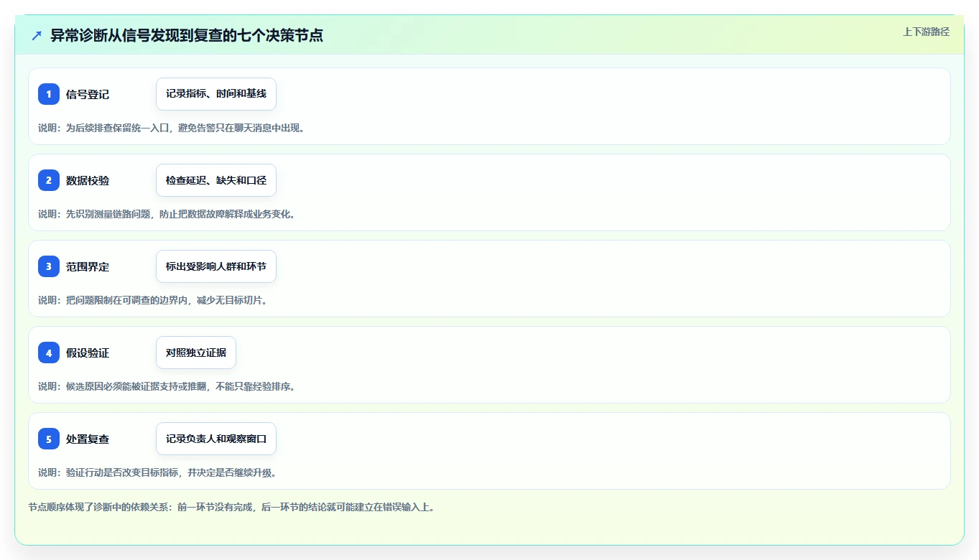Viewport: 979px width, 560px height.
Task: Click the step number 1 badge
Action: (x=49, y=94)
